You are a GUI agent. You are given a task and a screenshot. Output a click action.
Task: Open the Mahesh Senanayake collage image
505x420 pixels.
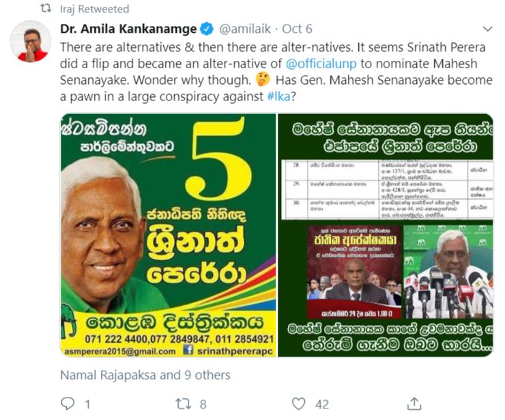click(385, 235)
